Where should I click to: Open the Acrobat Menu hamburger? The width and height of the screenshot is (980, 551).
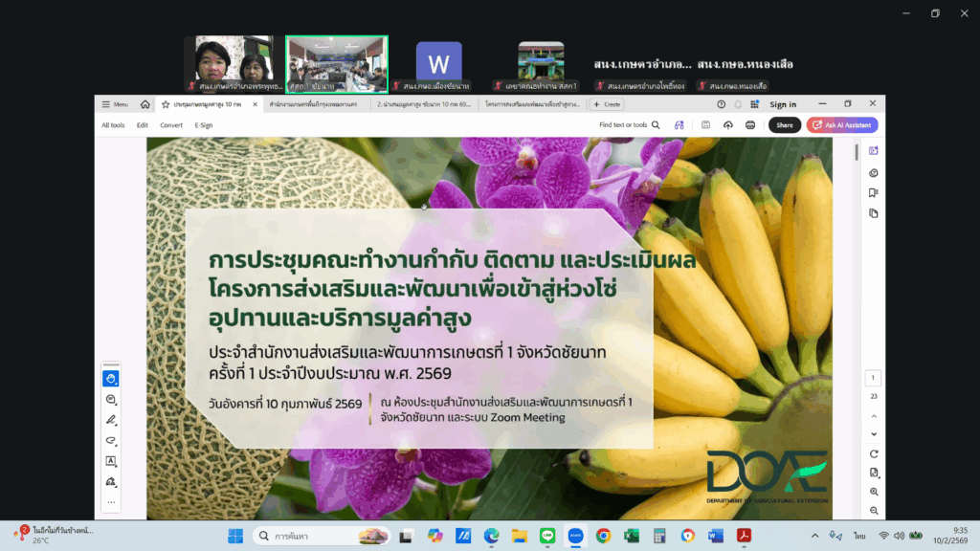(x=115, y=104)
